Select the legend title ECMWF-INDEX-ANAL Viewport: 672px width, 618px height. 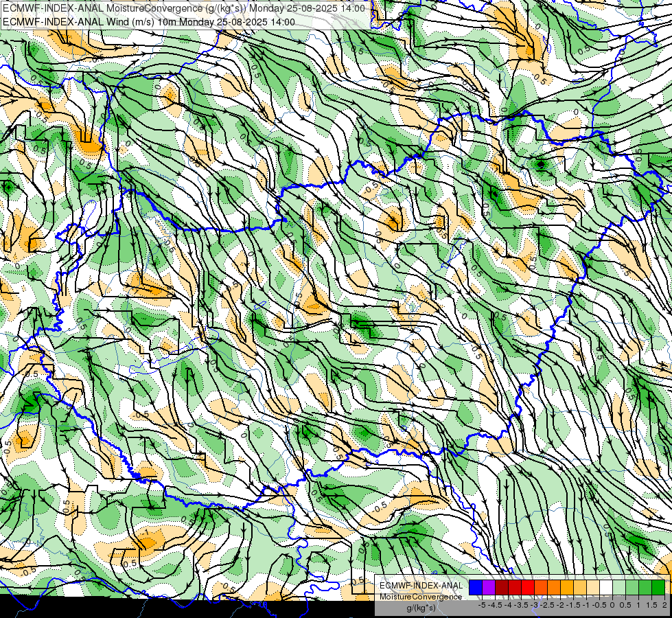(421, 586)
